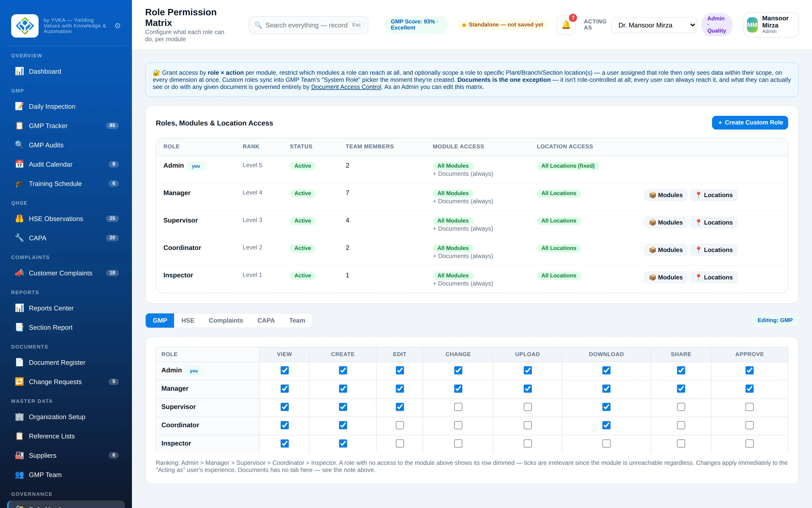Enable Supervisor Upload permission

click(528, 407)
